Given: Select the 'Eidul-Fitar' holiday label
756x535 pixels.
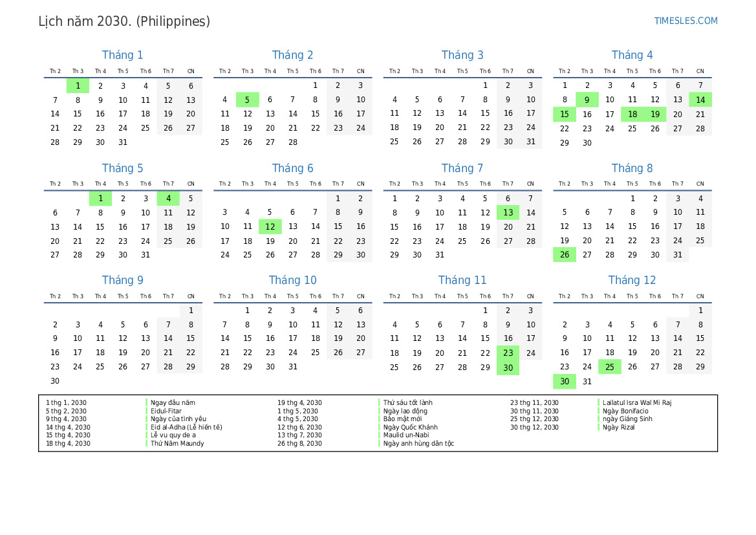Looking at the screenshot, I should [167, 411].
